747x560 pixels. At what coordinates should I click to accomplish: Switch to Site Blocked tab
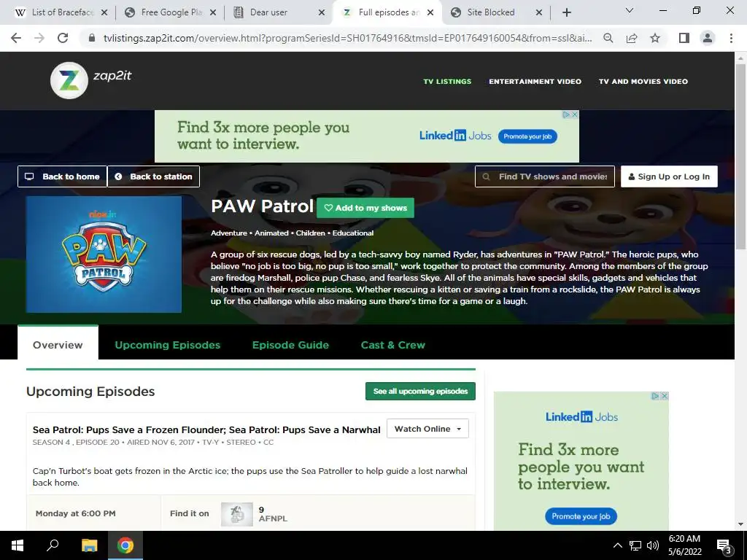(491, 12)
